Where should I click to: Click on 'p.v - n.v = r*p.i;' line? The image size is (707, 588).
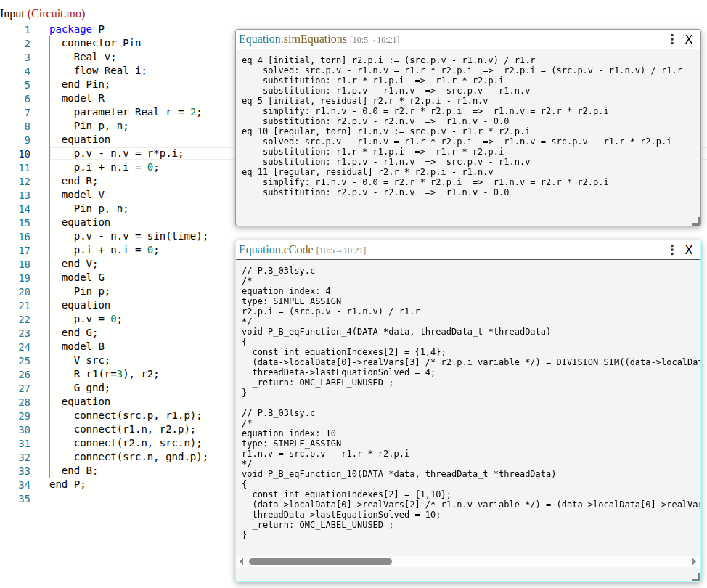128,153
